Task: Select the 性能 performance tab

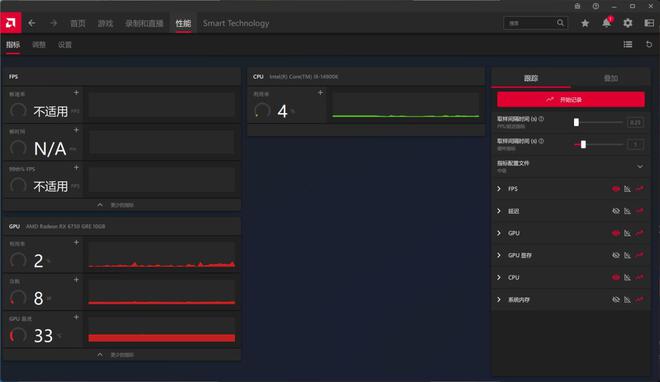Action: click(183, 23)
